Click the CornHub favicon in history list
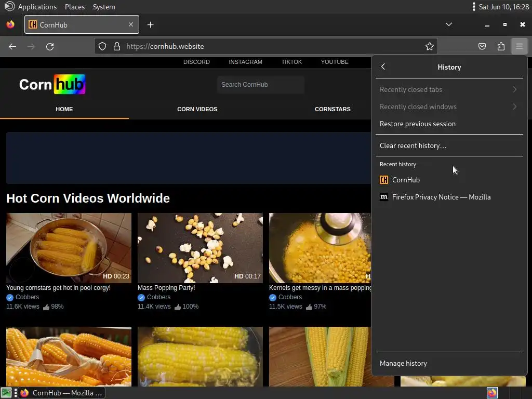The height and width of the screenshot is (399, 532). click(384, 180)
